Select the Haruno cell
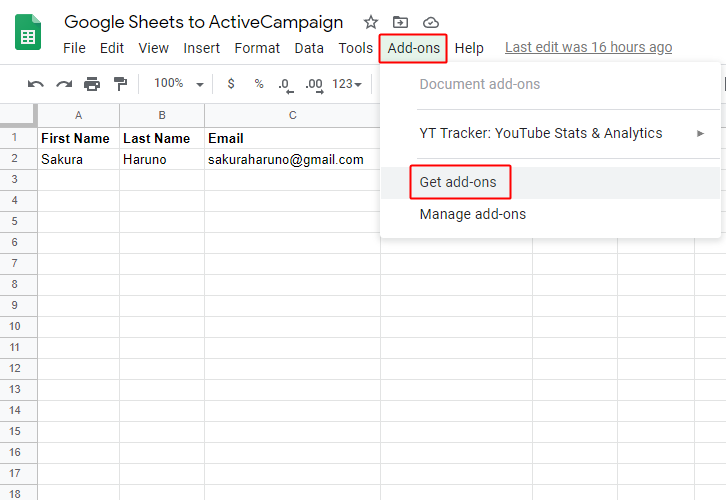The width and height of the screenshot is (726, 500). [162, 159]
